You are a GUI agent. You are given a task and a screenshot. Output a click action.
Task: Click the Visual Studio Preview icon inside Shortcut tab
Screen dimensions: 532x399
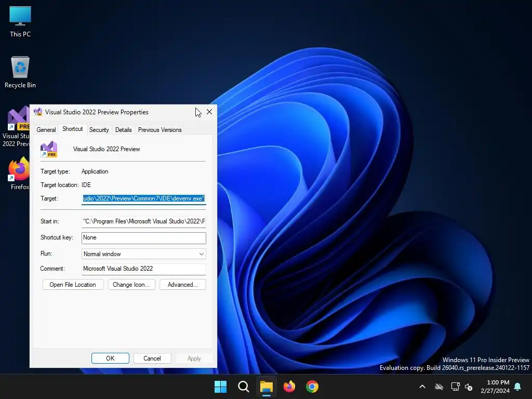click(49, 149)
